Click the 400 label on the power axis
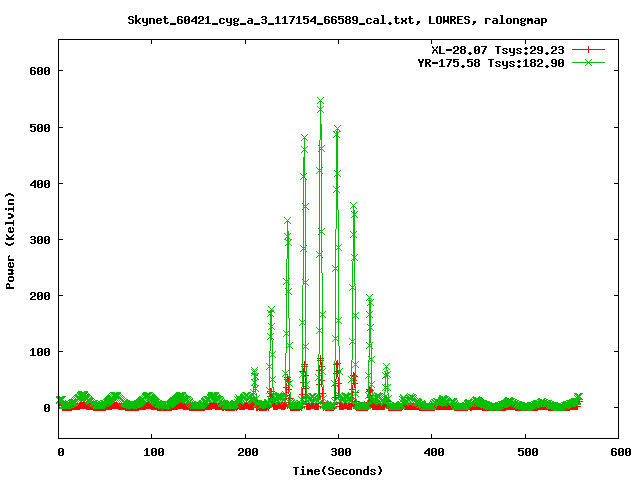This screenshot has height=480, width=640. [40, 184]
